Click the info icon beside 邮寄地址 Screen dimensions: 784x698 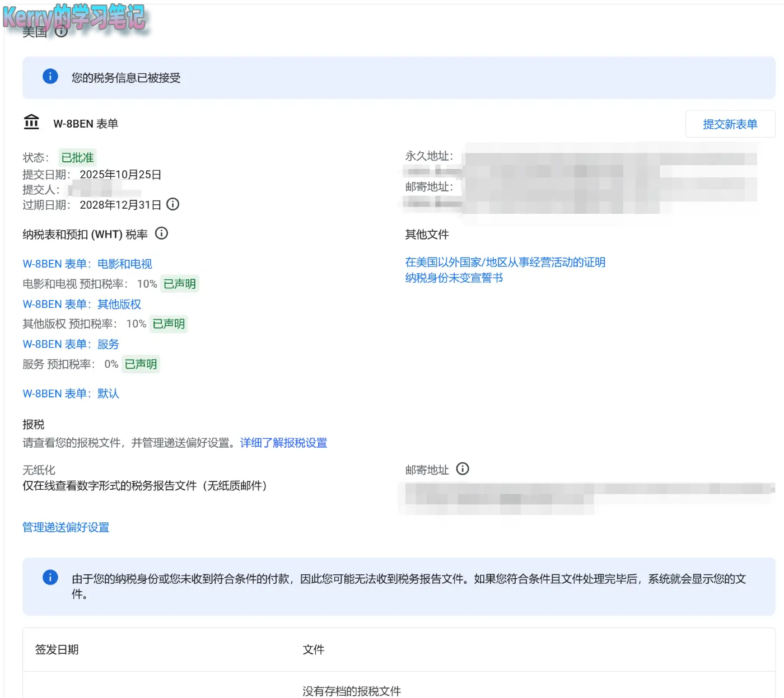pyautogui.click(x=463, y=469)
